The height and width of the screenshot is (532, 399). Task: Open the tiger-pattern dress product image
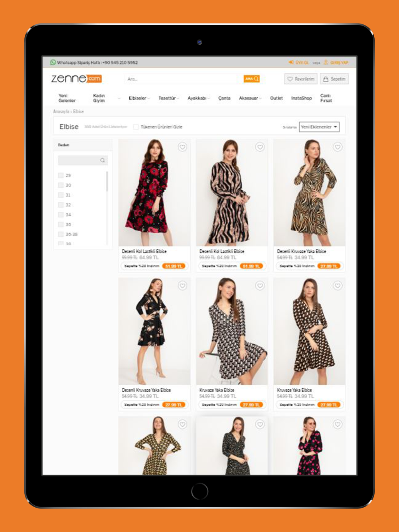[310, 193]
